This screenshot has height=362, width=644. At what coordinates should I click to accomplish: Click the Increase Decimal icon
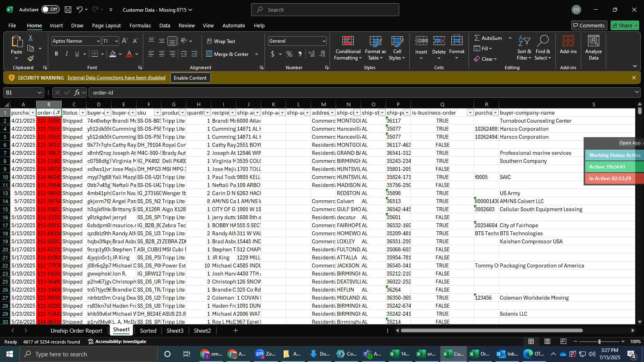click(x=312, y=54)
